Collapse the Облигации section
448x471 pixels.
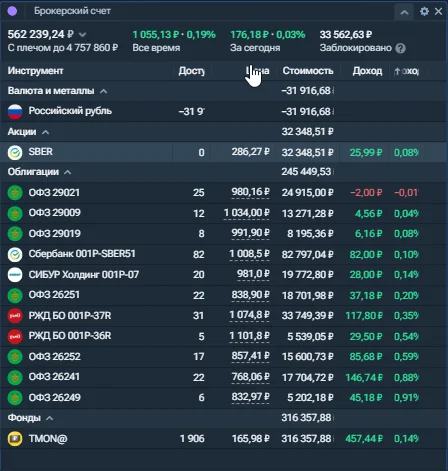68,172
